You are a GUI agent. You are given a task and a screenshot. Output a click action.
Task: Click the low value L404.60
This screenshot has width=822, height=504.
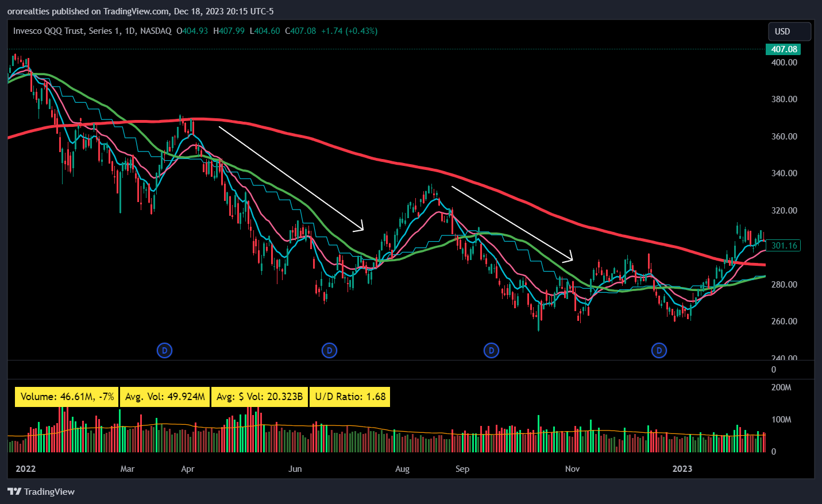[x=265, y=31]
